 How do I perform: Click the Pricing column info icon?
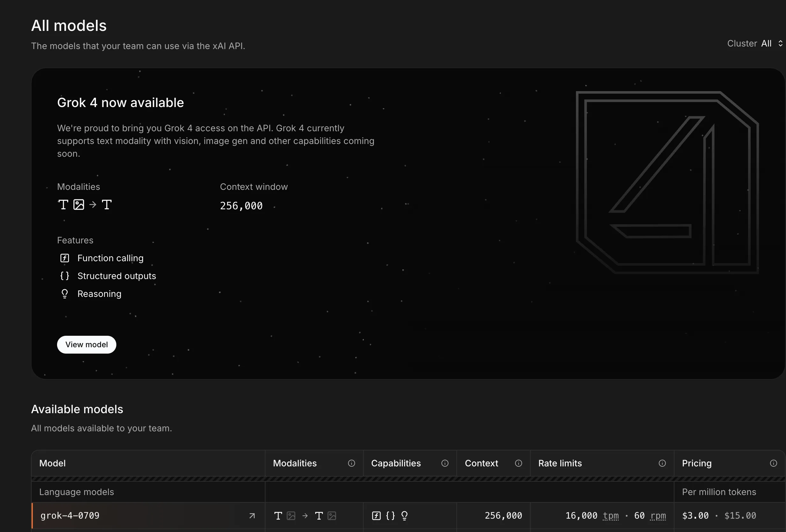click(x=774, y=463)
